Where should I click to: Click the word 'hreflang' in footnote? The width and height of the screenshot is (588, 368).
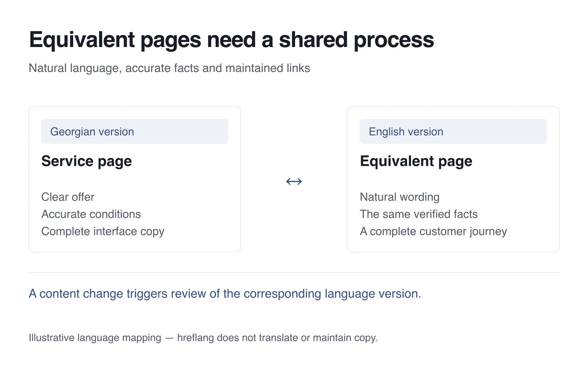(196, 338)
